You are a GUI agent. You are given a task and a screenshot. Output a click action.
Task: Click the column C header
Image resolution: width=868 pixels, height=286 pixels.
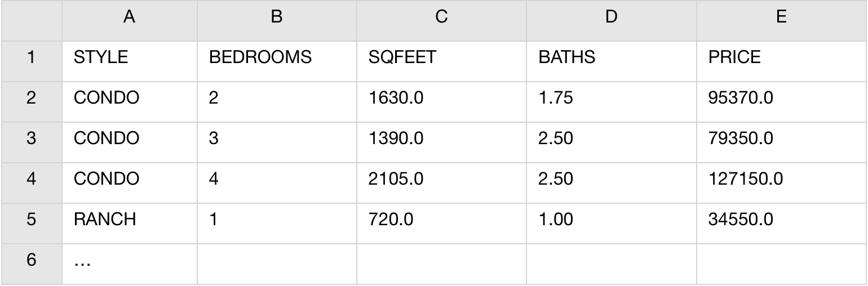441,17
